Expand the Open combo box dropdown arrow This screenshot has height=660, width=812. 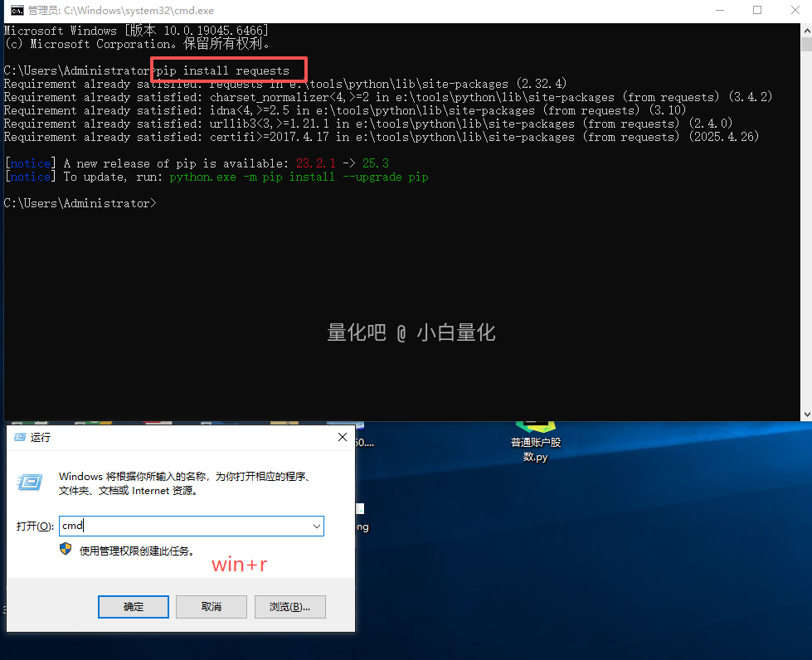316,526
